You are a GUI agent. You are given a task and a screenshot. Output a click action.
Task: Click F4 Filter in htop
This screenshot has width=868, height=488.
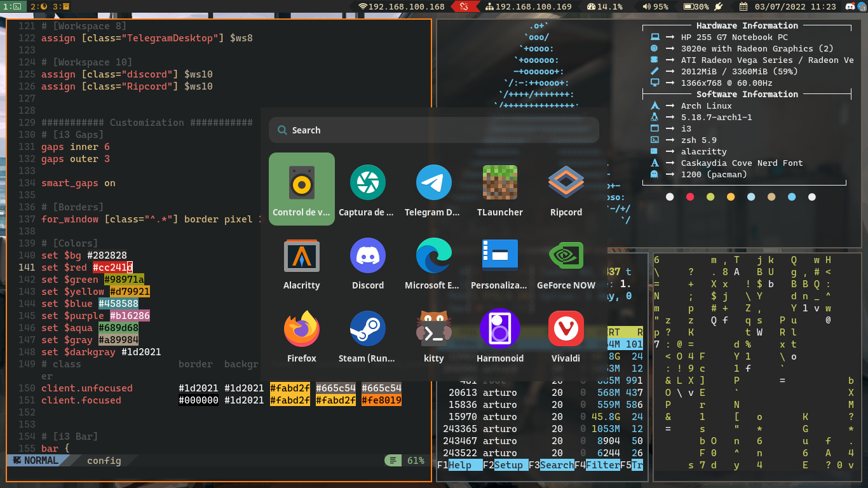click(597, 465)
